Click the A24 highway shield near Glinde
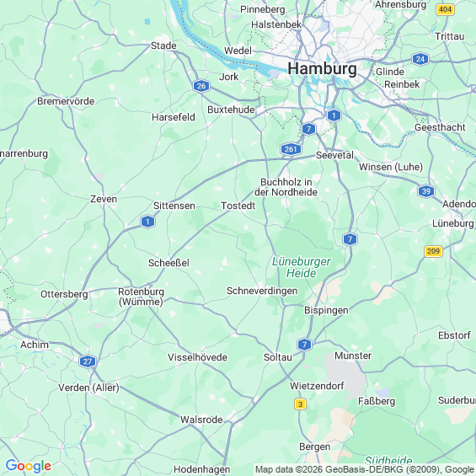The height and width of the screenshot is (476, 476). pos(420,59)
